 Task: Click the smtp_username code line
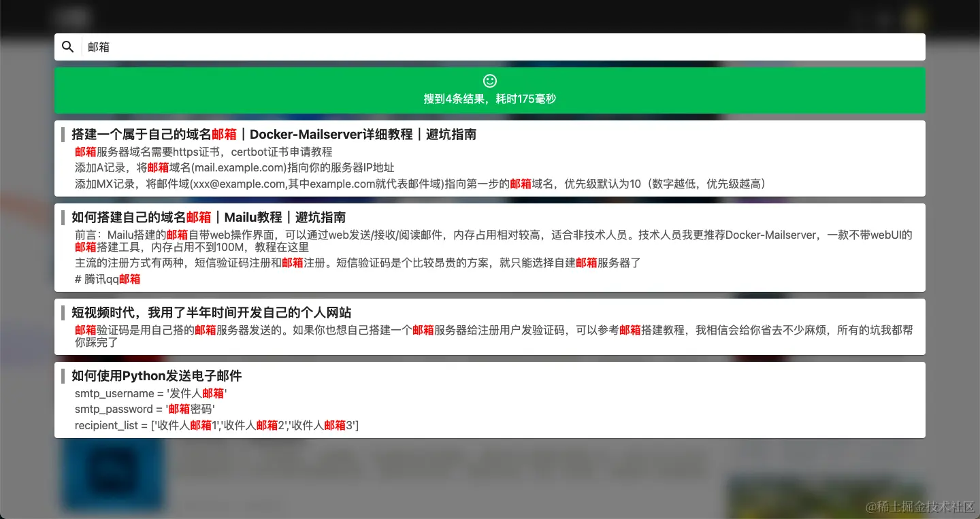coord(150,393)
